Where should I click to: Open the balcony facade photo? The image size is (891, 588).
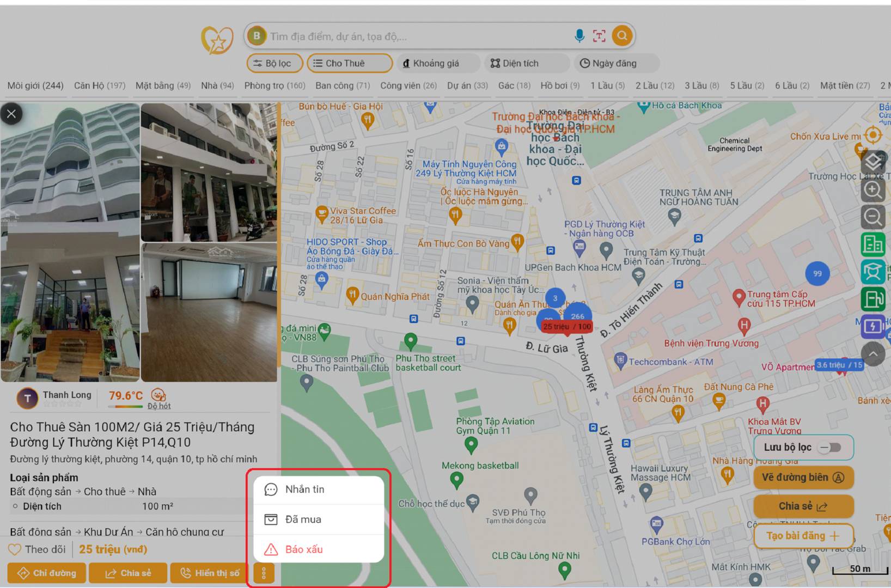[x=209, y=173]
